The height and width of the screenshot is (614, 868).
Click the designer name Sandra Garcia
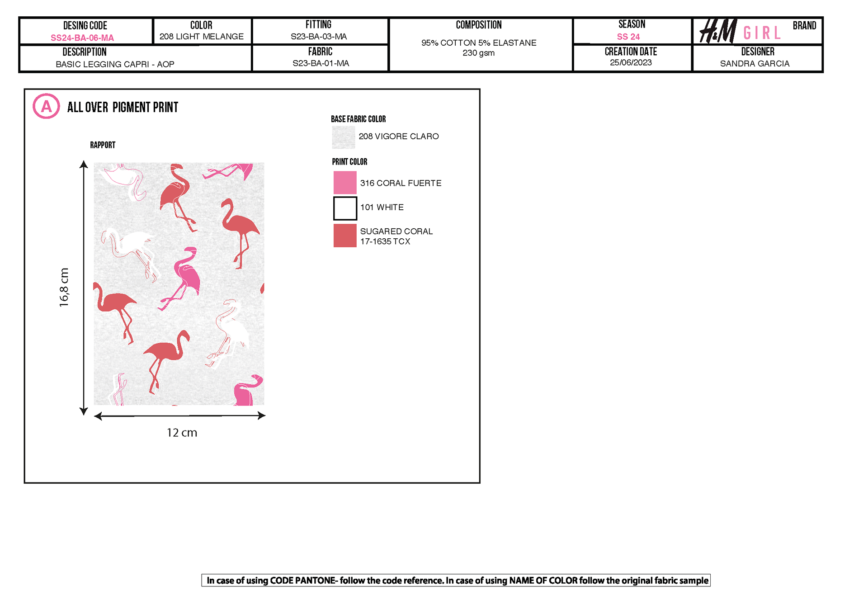click(755, 64)
